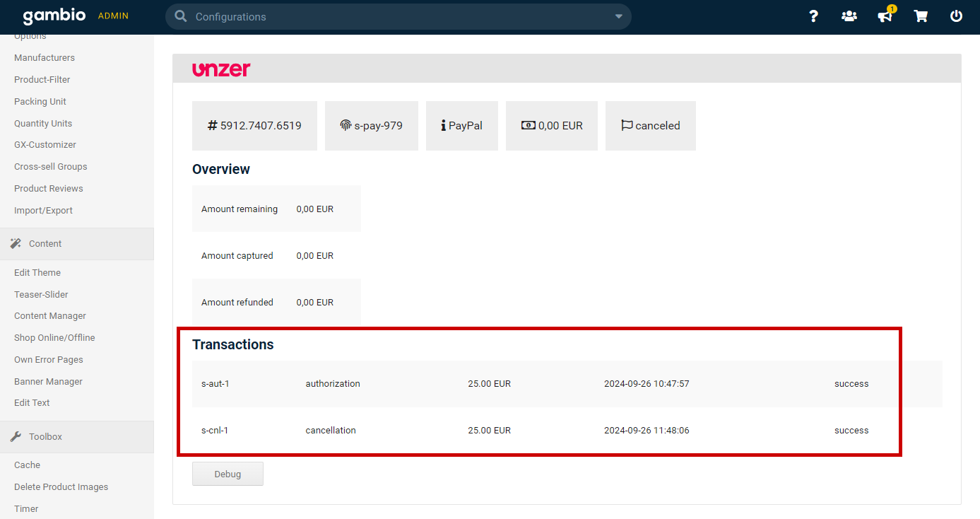The height and width of the screenshot is (519, 980).
Task: Click the info icon beside PayPal
Action: point(443,125)
